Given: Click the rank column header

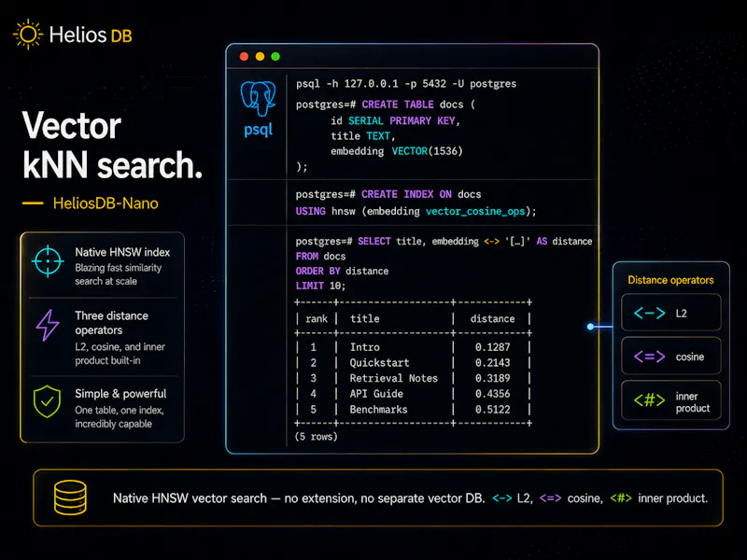Looking at the screenshot, I should click(x=317, y=318).
